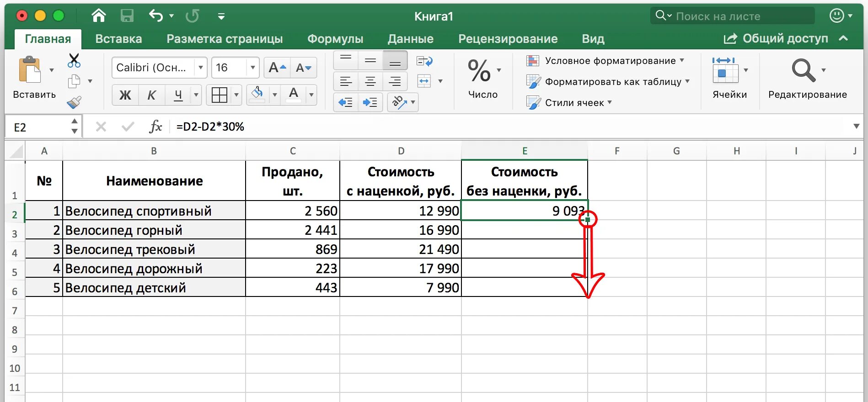The width and height of the screenshot is (868, 402).
Task: Apply font color with the A icon
Action: pos(294,94)
